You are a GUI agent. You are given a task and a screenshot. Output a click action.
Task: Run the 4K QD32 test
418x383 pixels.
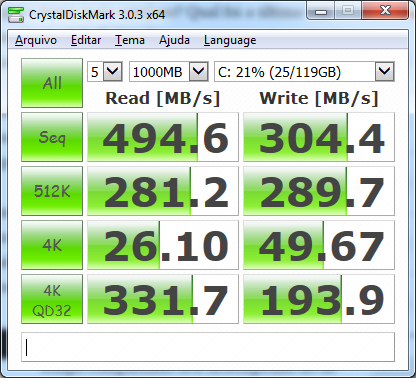click(x=52, y=299)
